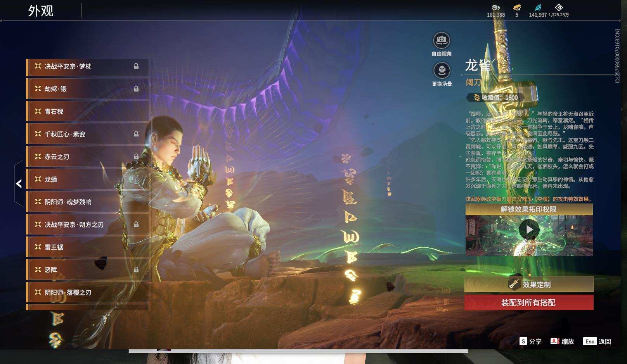Click 返回 to go back
This screenshot has width=627, height=364.
pyautogui.click(x=597, y=342)
